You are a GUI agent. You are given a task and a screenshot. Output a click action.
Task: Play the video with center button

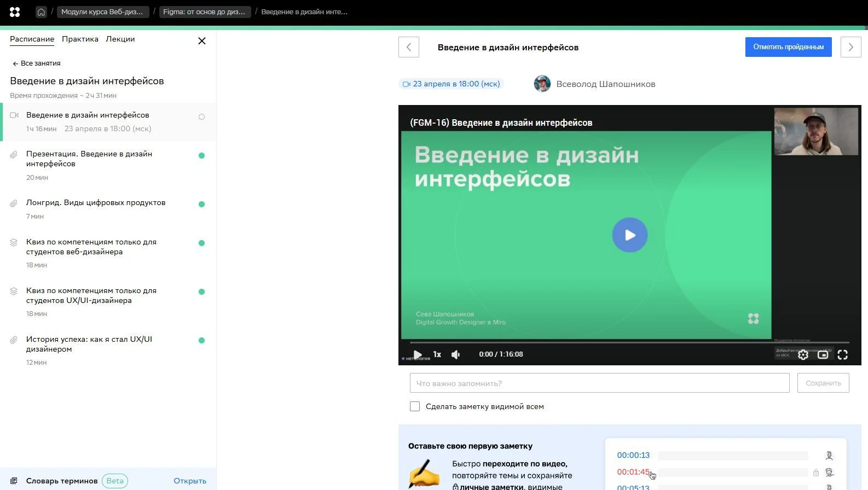629,235
